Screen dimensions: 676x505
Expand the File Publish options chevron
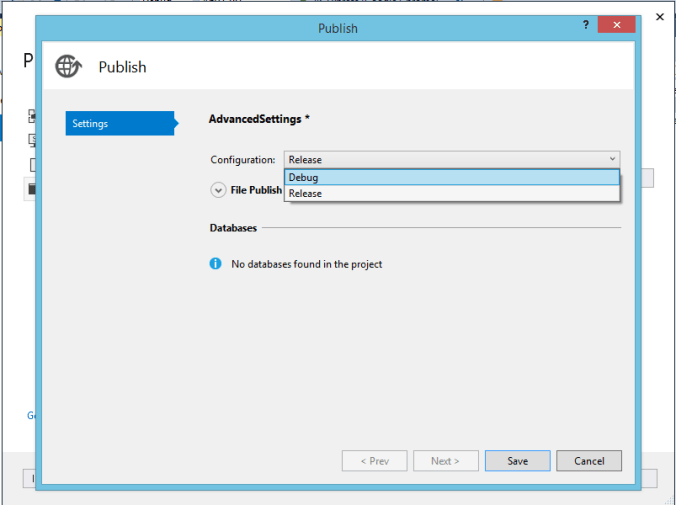click(x=217, y=190)
